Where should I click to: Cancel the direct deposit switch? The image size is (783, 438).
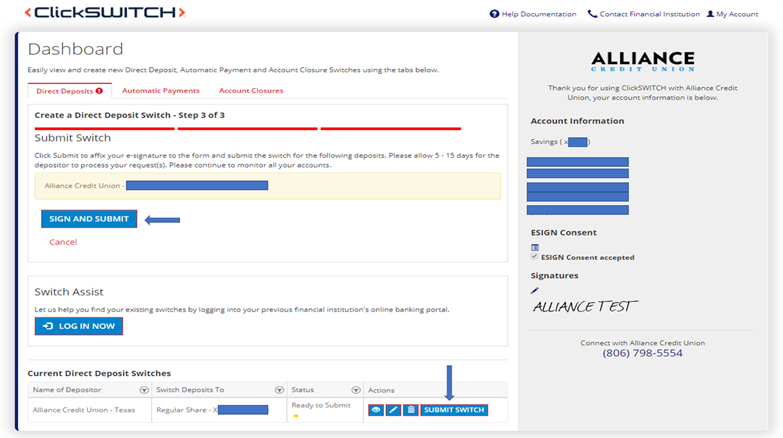tap(63, 242)
